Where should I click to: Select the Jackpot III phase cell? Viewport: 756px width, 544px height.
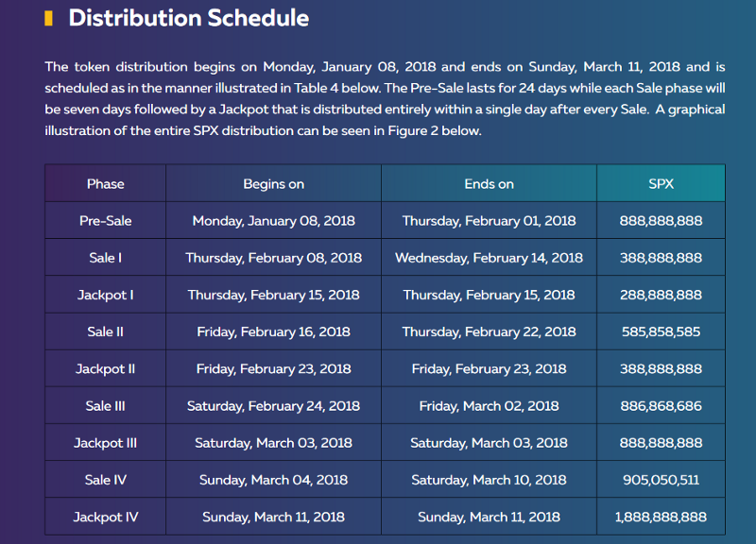click(106, 442)
